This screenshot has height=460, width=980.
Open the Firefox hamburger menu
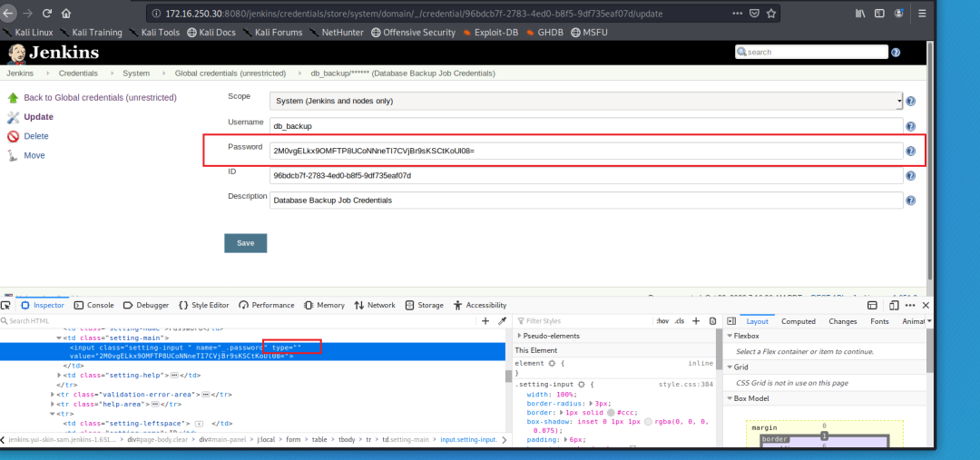click(x=923, y=13)
